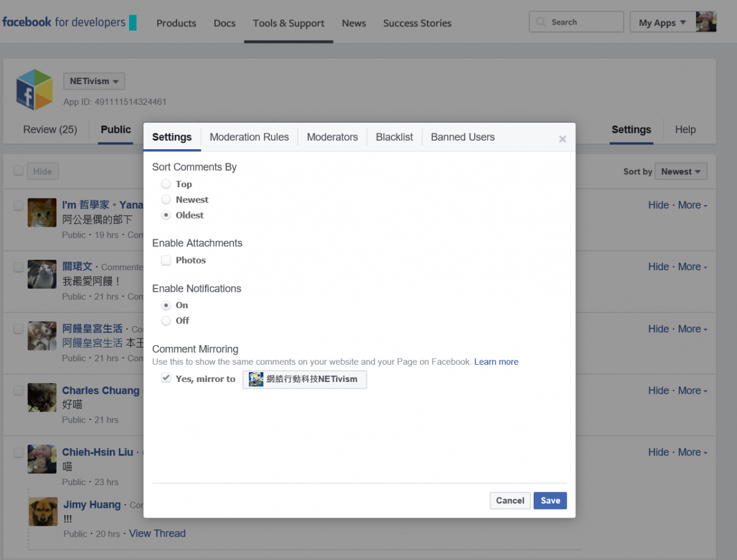737x560 pixels.
Task: Click Jimy Huang's dog avatar
Action: coord(43,511)
